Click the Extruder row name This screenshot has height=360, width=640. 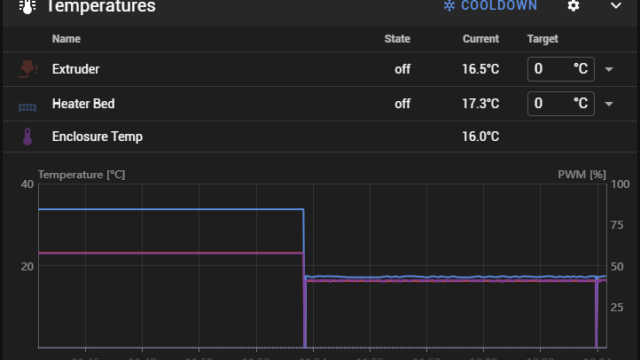[76, 69]
